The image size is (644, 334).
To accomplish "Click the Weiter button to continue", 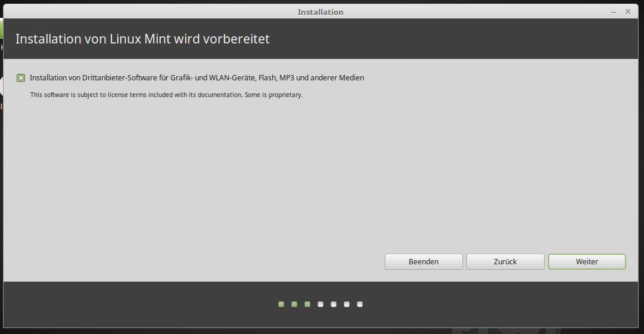I will click(587, 262).
